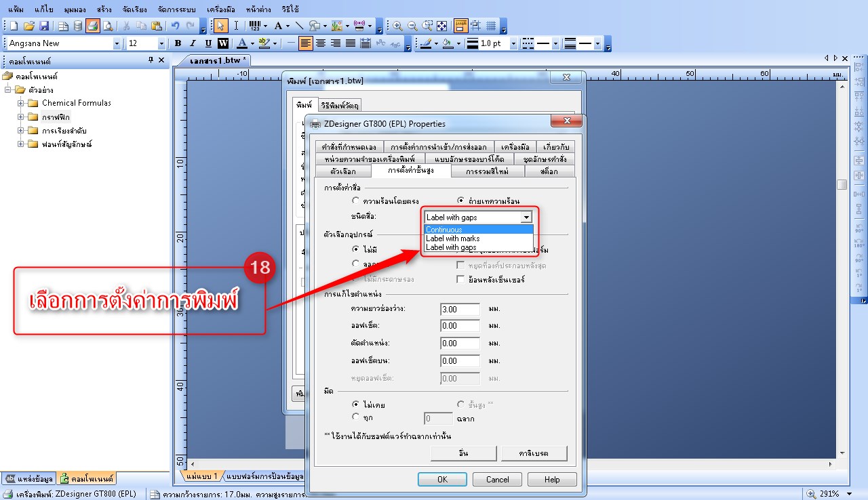Click the Save diskette icon

(44, 26)
